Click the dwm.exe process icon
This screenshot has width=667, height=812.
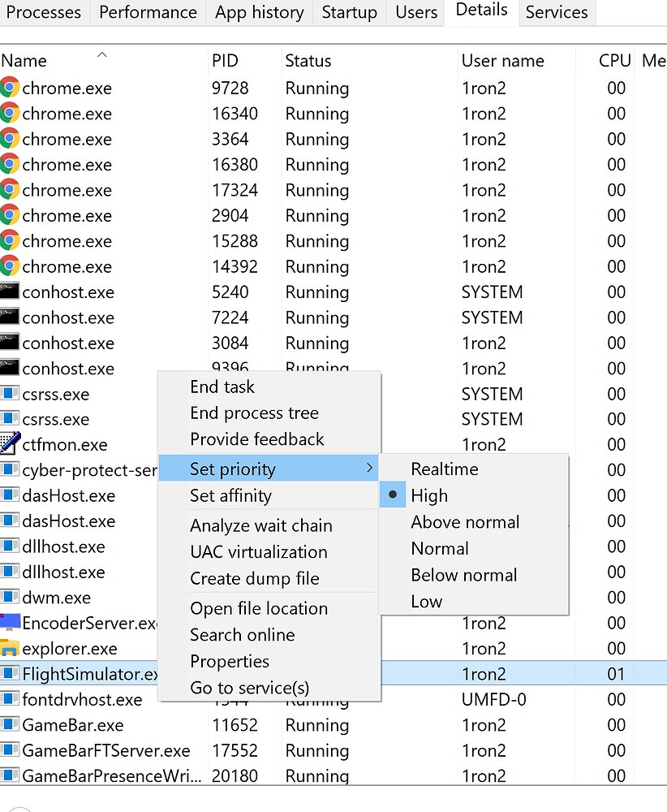pos(10,597)
